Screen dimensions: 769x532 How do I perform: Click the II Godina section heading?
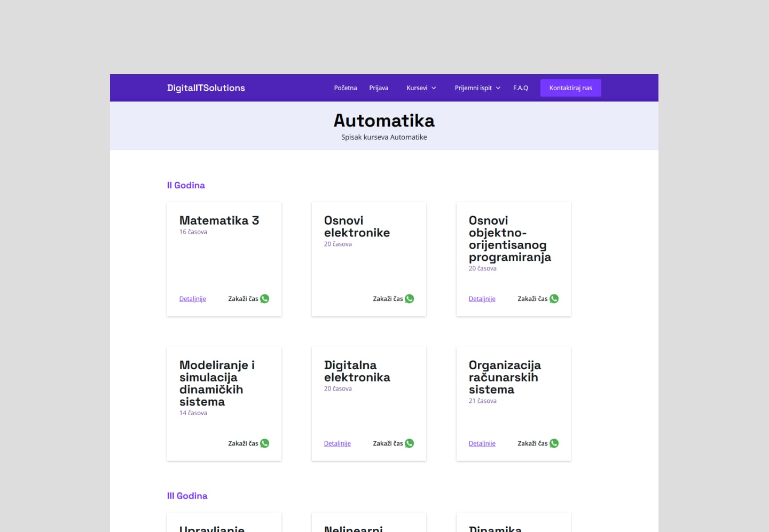click(x=186, y=185)
